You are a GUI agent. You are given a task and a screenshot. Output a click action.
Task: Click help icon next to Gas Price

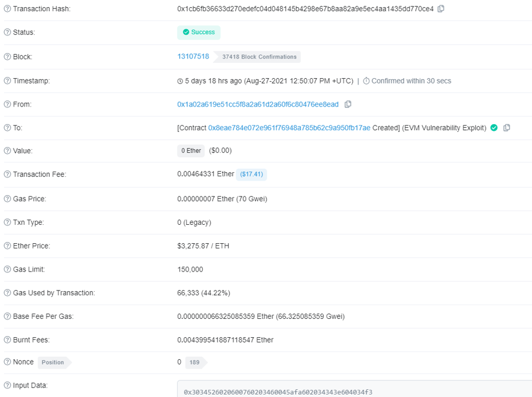pyautogui.click(x=8, y=199)
